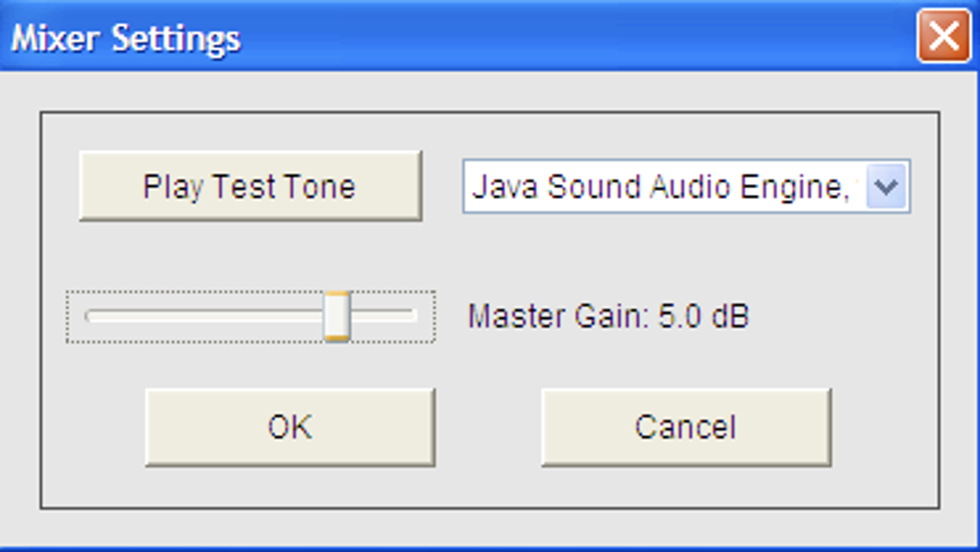Image resolution: width=980 pixels, height=552 pixels.
Task: Click the far left end of gain slider
Action: 88,316
